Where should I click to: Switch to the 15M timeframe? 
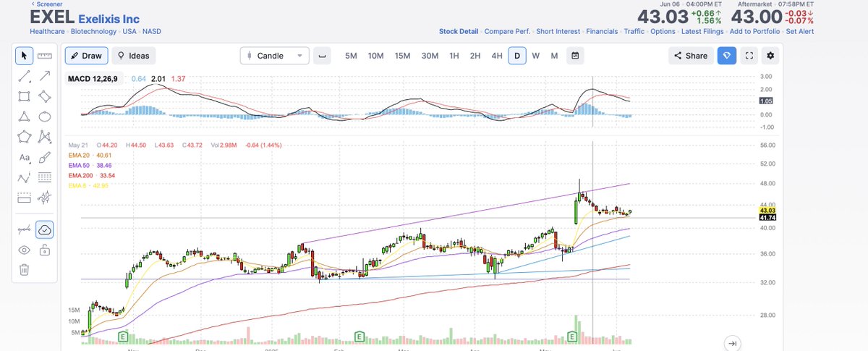coord(403,56)
